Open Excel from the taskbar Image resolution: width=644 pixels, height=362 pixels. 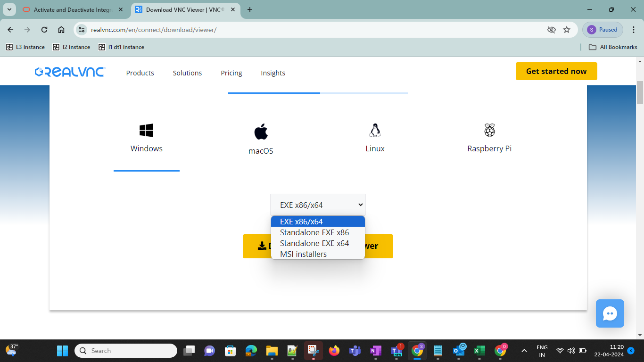pyautogui.click(x=479, y=351)
